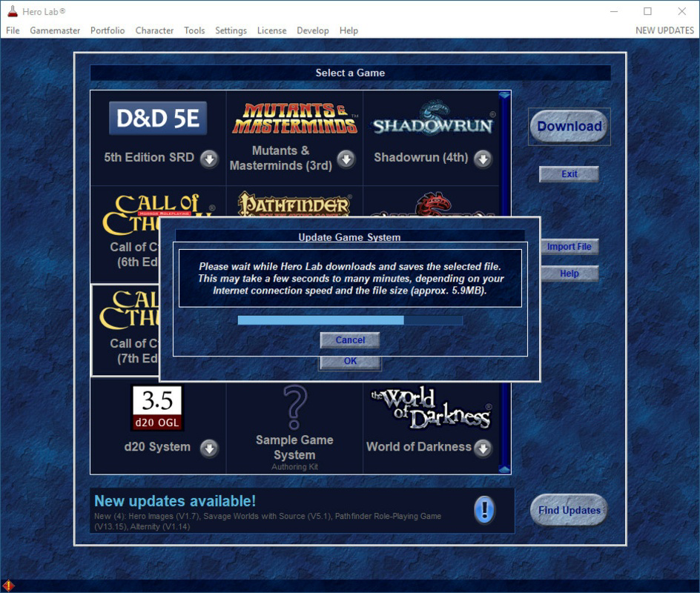Click the download arrow for 5th Edition SRD

[209, 159]
